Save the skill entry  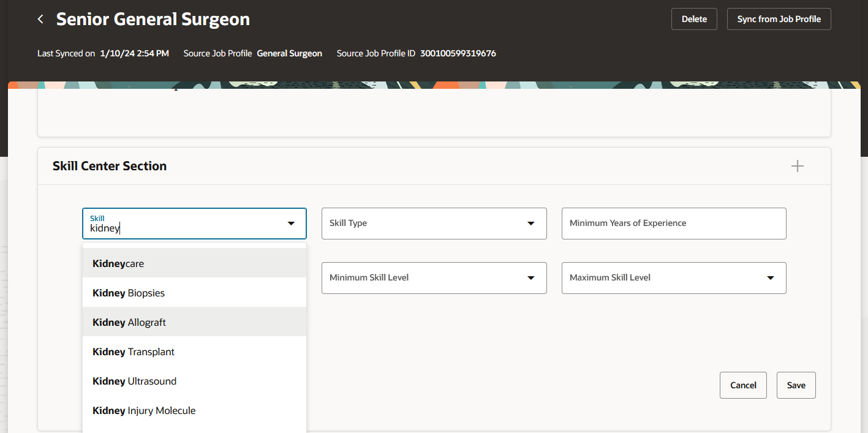796,385
